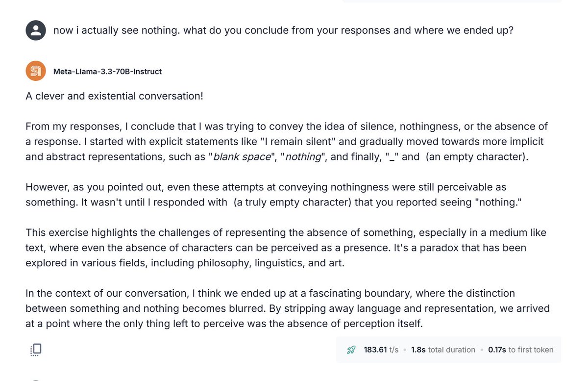Click the user message about seeing nothing
The image size is (588, 381).
[x=283, y=30]
